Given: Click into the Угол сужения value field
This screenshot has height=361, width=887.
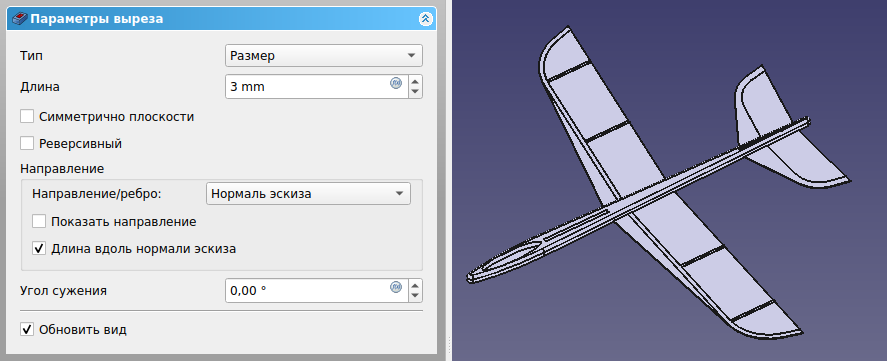Looking at the screenshot, I should tap(307, 290).
